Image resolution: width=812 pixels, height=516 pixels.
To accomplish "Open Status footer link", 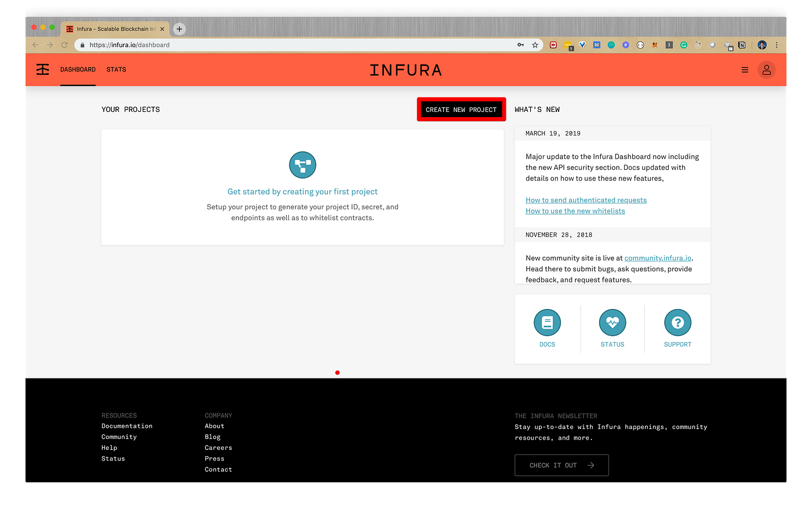I will (113, 459).
